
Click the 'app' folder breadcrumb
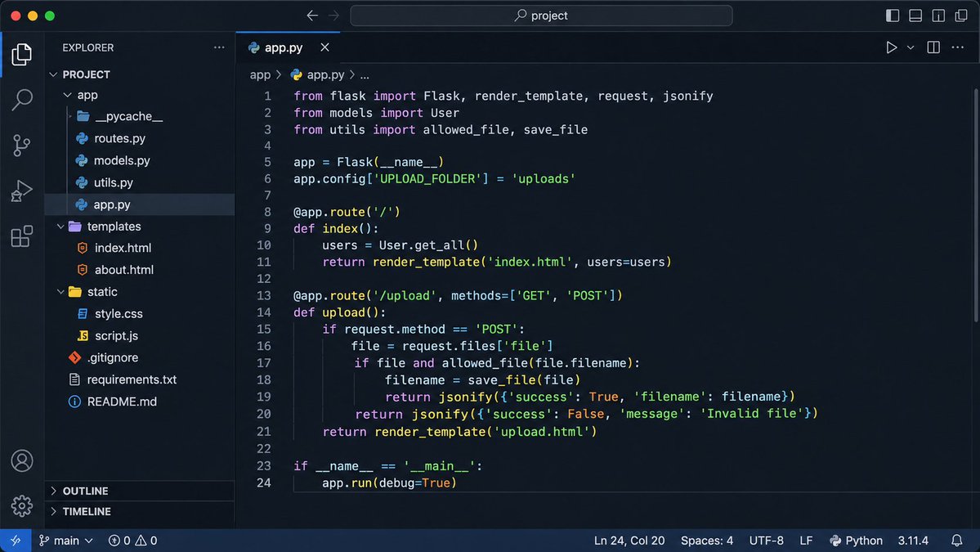tap(260, 74)
